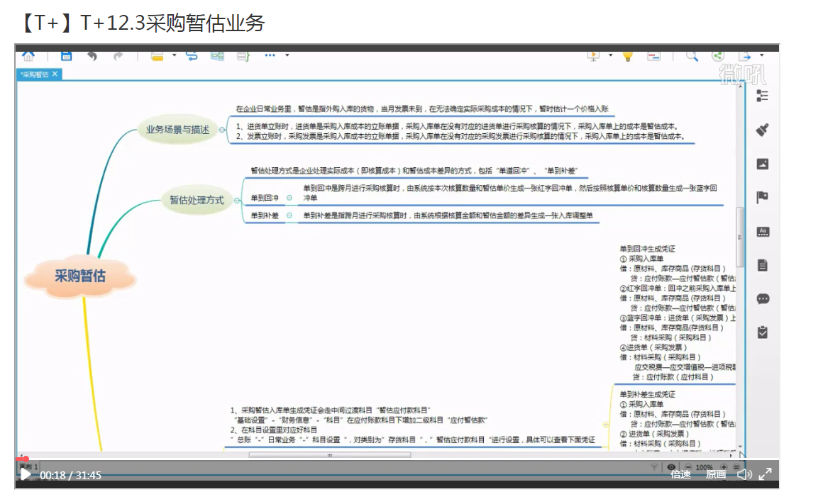Save the mind map with disk icon
The height and width of the screenshot is (504, 823).
66,55
